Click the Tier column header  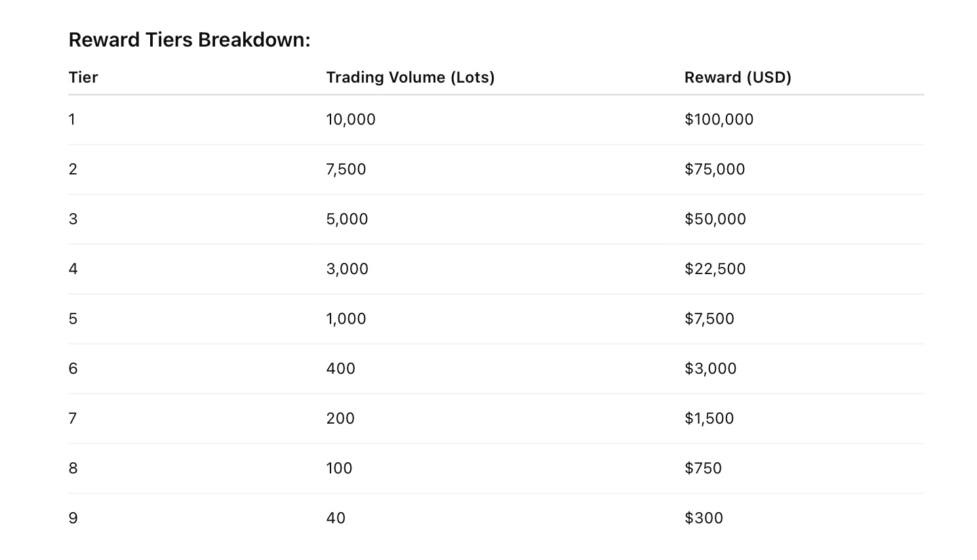click(x=83, y=77)
